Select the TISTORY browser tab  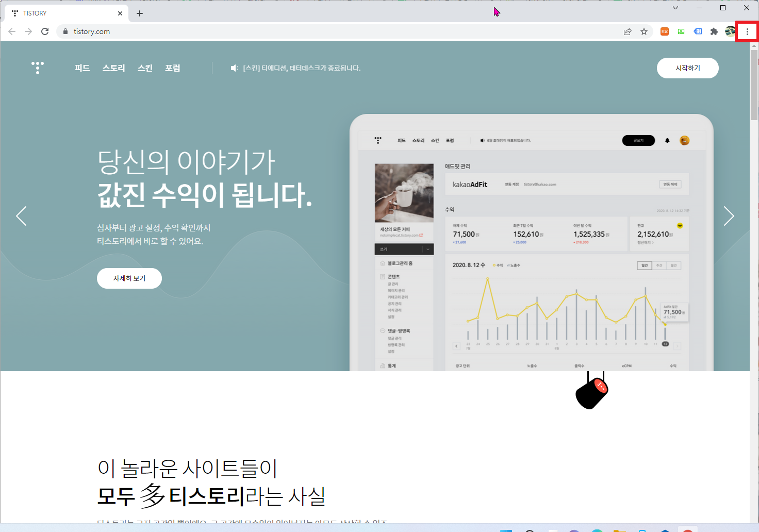[66, 13]
